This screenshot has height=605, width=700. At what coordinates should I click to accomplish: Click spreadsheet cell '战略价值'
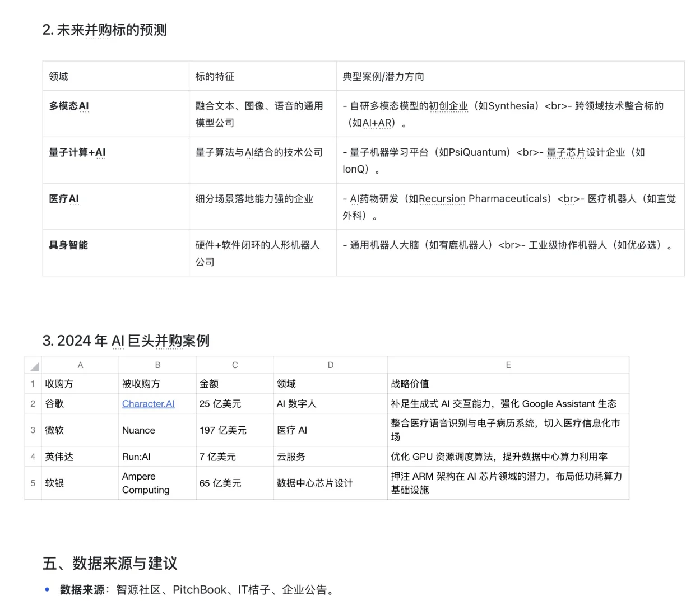pos(508,384)
